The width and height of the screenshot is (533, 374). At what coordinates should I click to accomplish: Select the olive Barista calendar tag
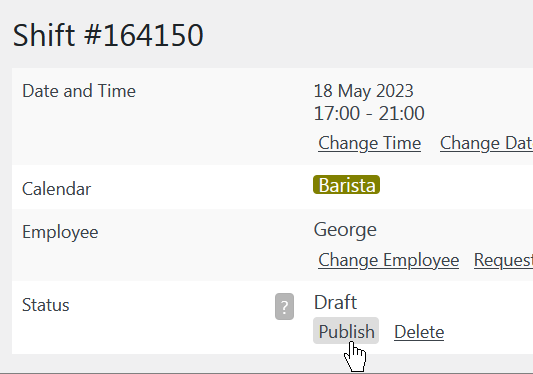coord(346,185)
